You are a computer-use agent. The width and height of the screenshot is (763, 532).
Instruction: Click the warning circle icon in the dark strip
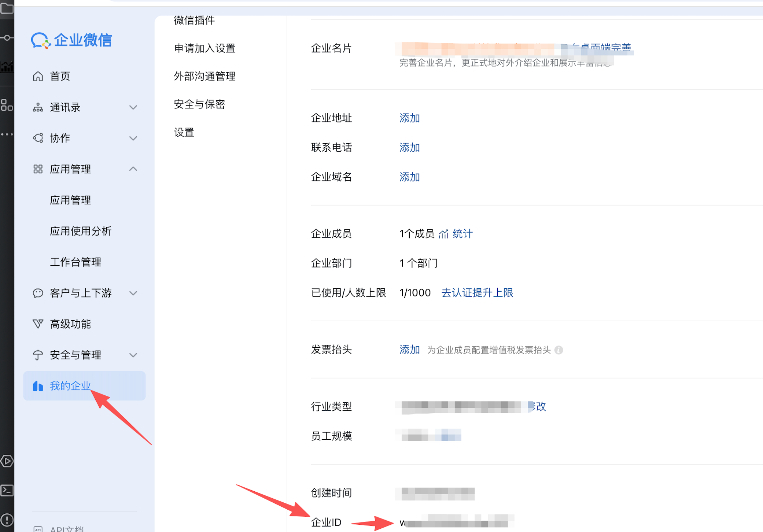[x=7, y=520]
